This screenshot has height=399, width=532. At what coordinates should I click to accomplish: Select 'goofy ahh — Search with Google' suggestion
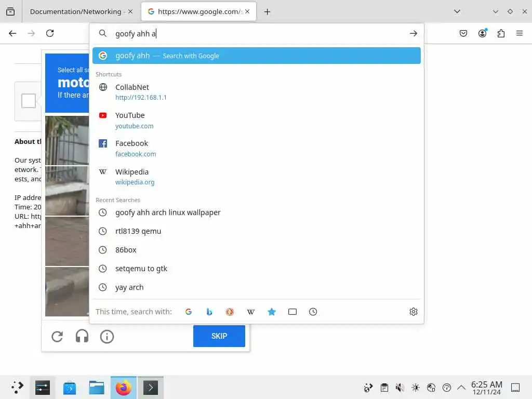(x=257, y=56)
